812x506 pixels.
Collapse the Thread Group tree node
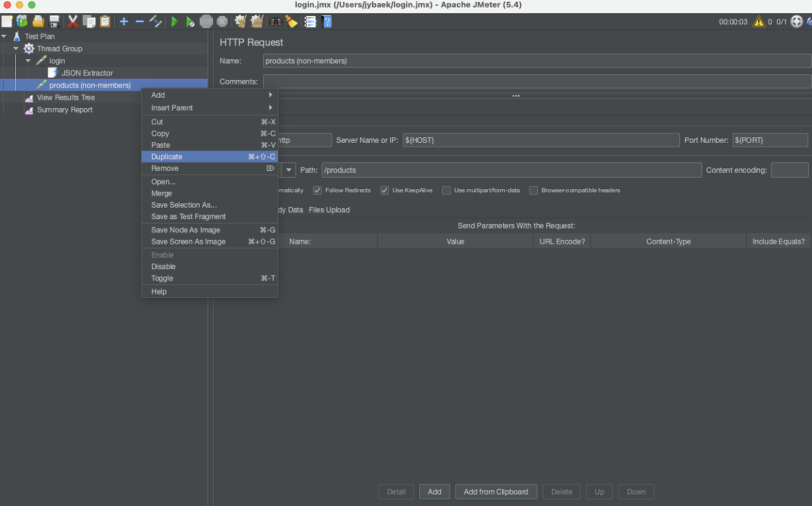tap(16, 49)
